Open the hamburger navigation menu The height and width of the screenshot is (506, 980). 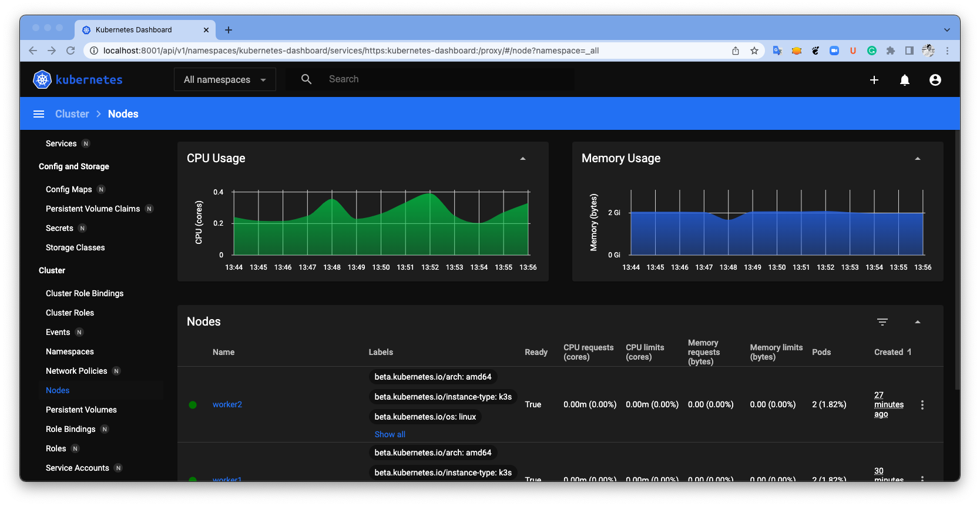39,114
